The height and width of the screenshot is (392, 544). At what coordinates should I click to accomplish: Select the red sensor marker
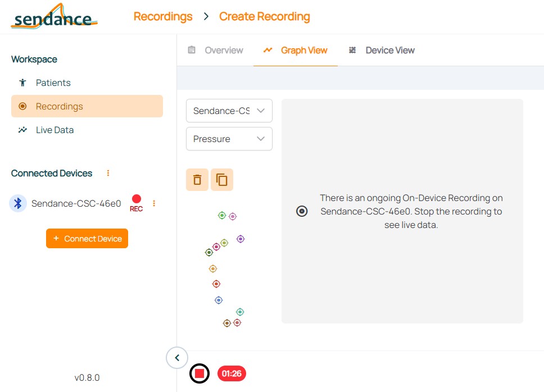pyautogui.click(x=216, y=284)
